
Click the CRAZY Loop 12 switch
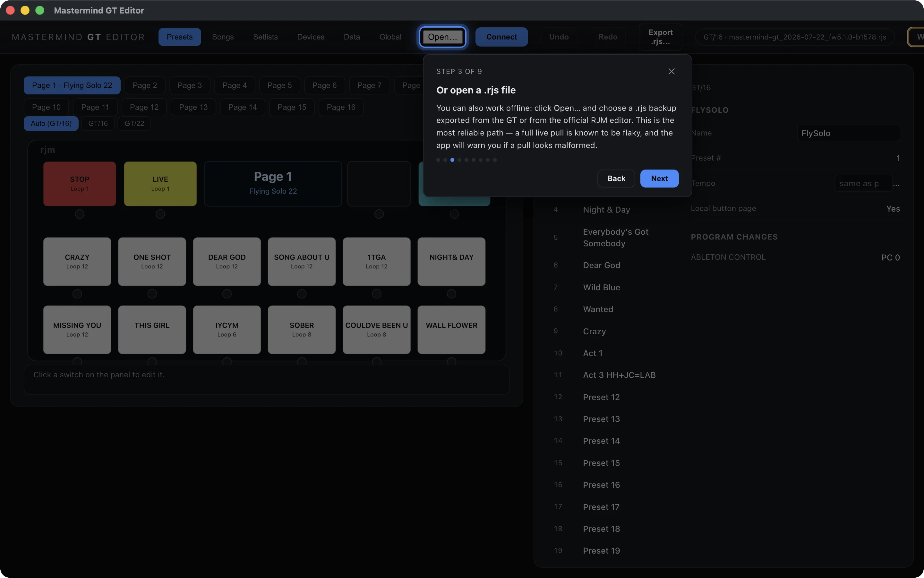77,261
